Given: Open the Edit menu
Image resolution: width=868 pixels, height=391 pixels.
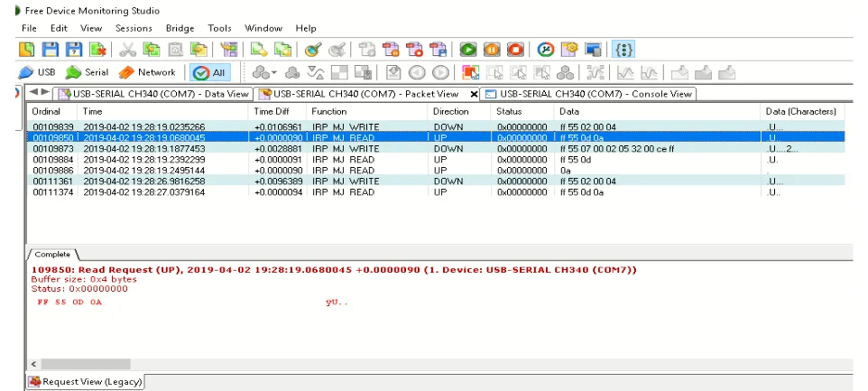Looking at the screenshot, I should point(59,28).
